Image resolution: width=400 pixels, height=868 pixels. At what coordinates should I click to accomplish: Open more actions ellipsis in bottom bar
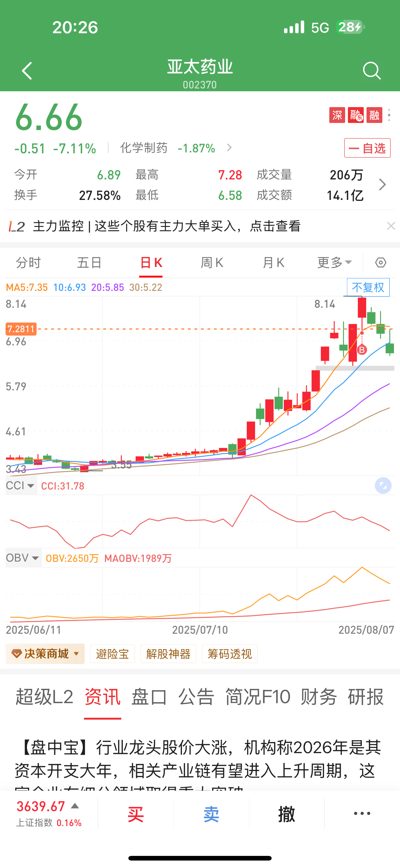362,813
